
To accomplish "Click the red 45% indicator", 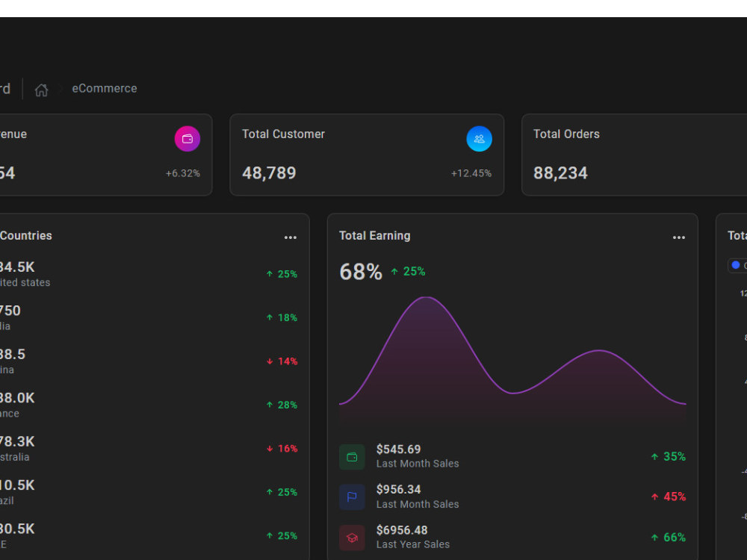I will coord(669,497).
